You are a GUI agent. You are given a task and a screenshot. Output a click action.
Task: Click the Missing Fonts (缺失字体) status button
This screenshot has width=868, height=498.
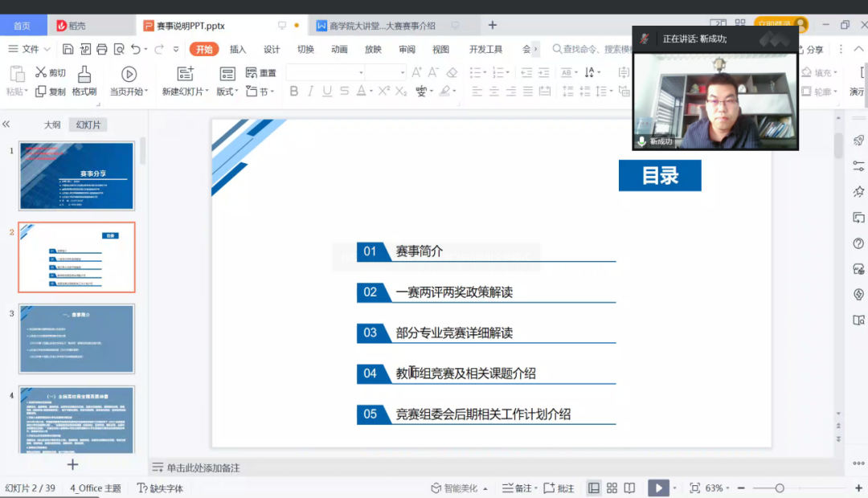point(161,488)
